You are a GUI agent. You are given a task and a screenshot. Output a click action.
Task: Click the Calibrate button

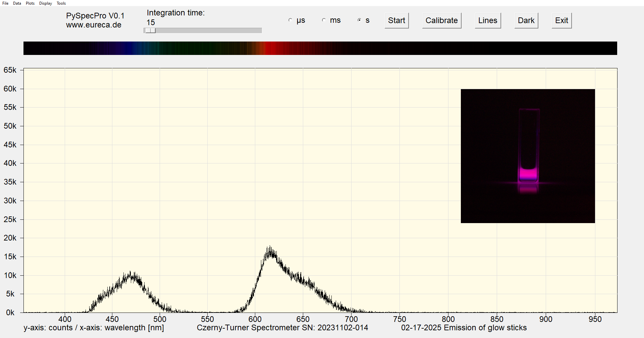coord(441,20)
